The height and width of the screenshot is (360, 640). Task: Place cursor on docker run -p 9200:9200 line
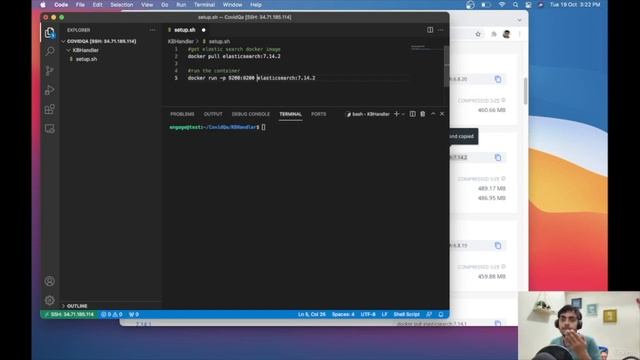pos(251,78)
